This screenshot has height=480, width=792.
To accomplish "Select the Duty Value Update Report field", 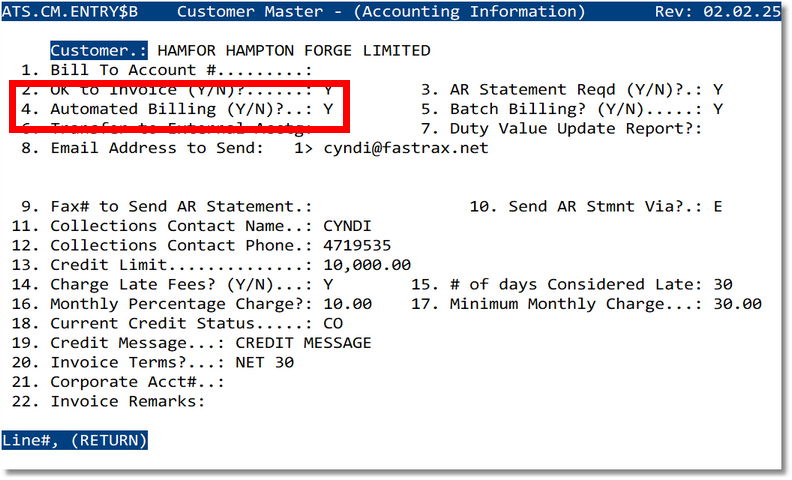I will pos(576,129).
